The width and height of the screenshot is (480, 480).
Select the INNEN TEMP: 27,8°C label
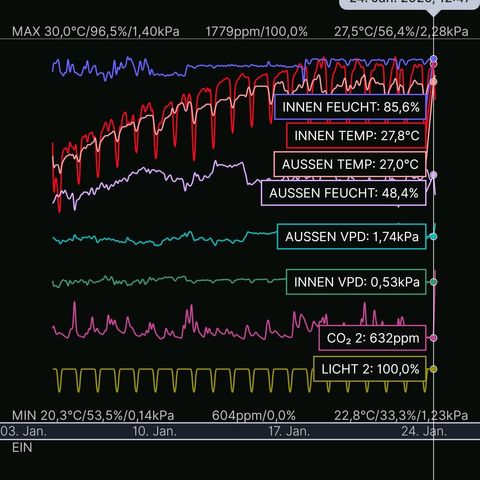[x=357, y=136]
